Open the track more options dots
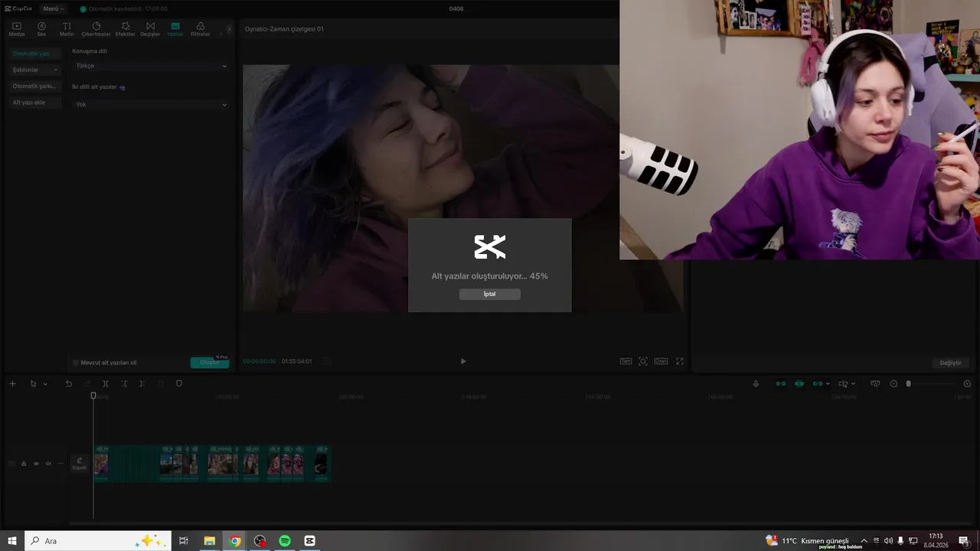 60,464
